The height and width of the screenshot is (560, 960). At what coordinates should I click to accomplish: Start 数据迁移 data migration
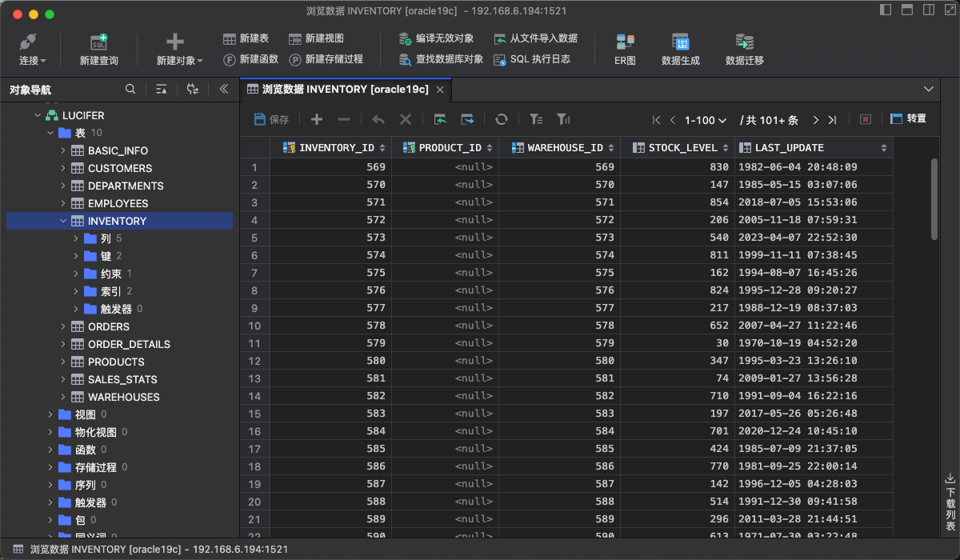(x=742, y=46)
